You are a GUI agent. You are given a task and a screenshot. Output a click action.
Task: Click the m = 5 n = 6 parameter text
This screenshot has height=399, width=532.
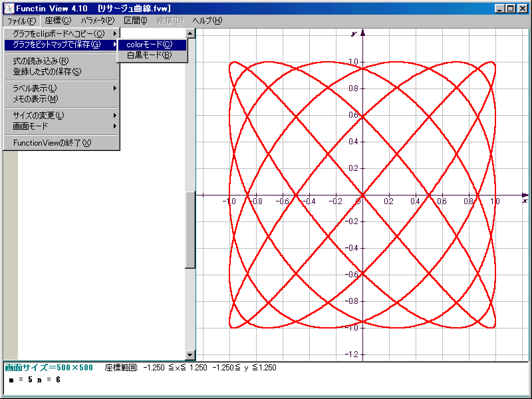pyautogui.click(x=35, y=380)
